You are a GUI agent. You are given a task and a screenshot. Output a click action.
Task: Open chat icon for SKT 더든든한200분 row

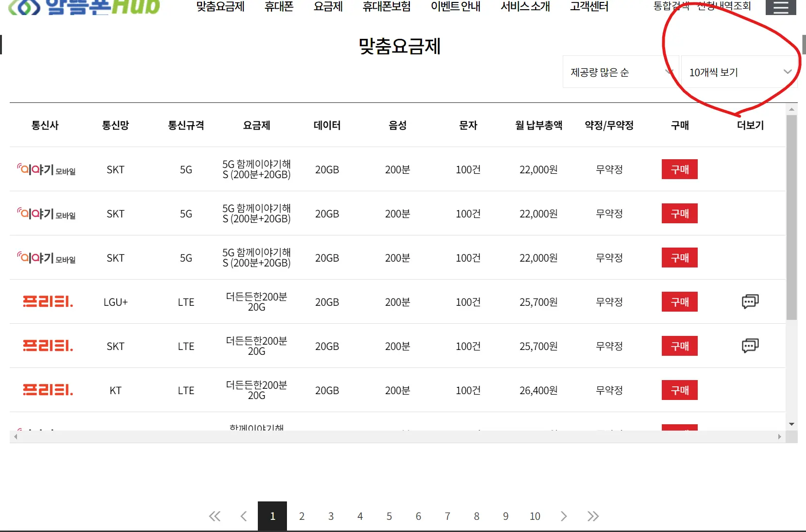(x=750, y=346)
